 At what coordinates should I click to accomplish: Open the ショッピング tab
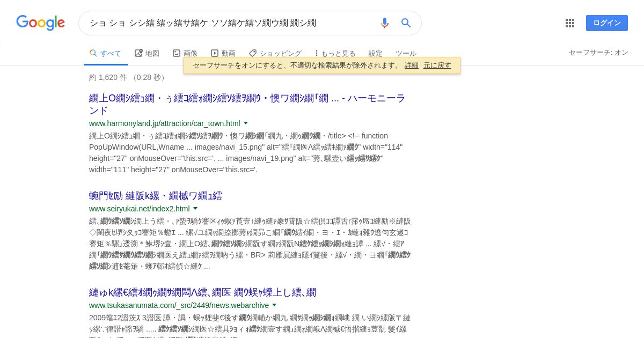(x=275, y=54)
